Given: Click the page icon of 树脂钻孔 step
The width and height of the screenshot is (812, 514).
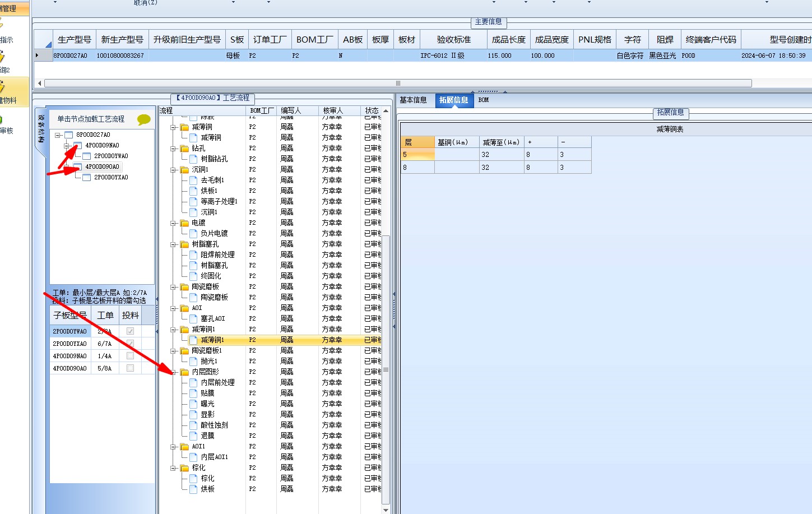Looking at the screenshot, I should point(194,159).
